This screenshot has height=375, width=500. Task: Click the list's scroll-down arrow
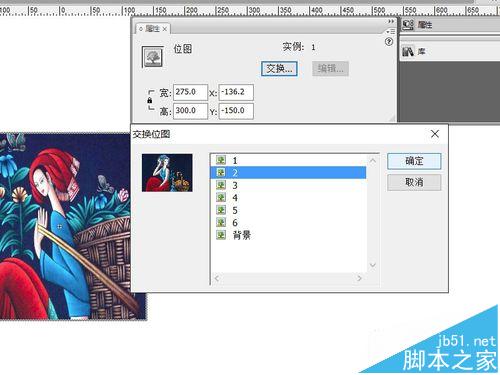coord(373,265)
